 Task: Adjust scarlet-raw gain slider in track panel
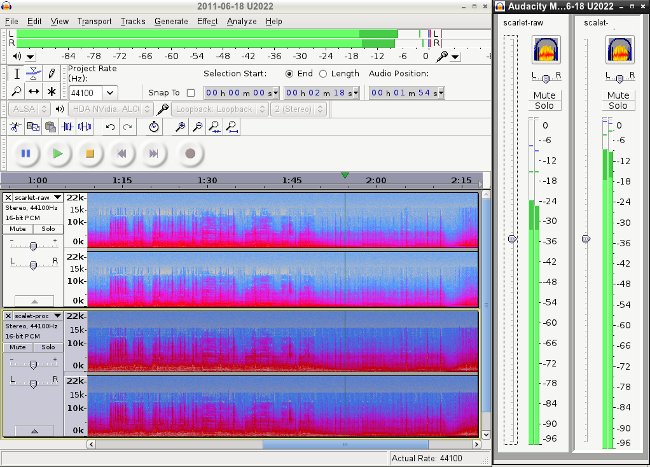pyautogui.click(x=33, y=246)
